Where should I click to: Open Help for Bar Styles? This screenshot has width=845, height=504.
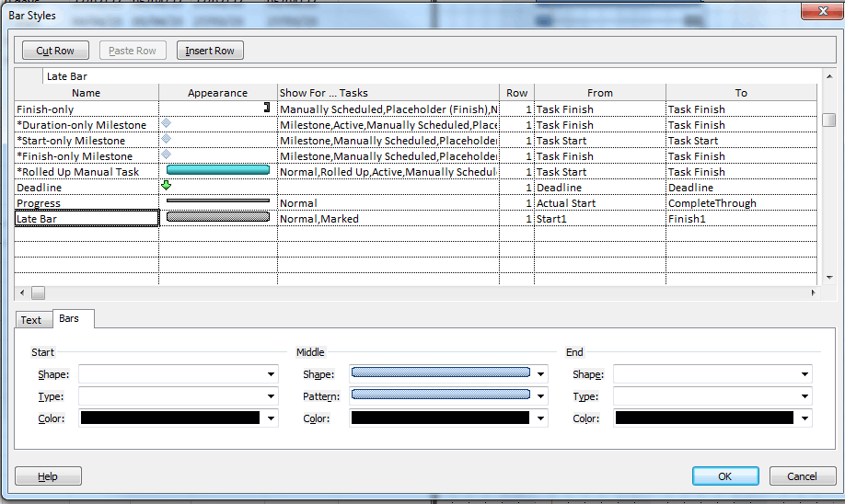48,476
